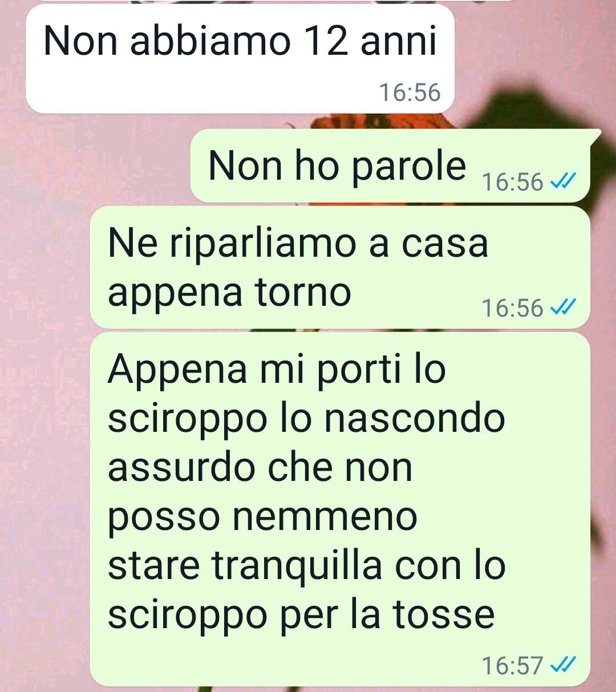Image resolution: width=616 pixels, height=692 pixels.
Task: Tap the line "sciroppo lo nascondo"
Action: coord(306,419)
